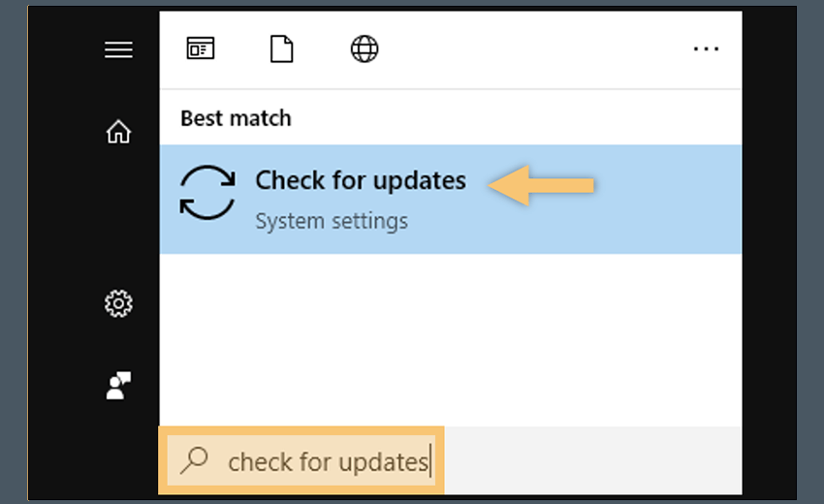Open the Home icon in sidebar
The width and height of the screenshot is (824, 504).
coord(118,131)
